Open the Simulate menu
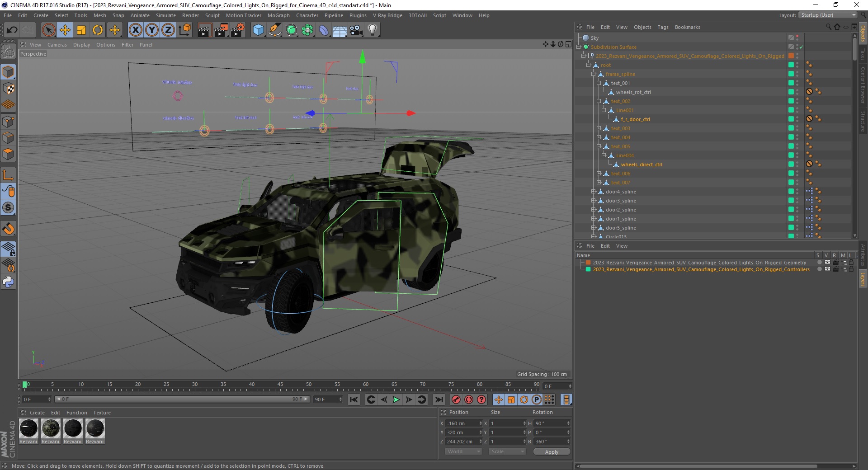Image resolution: width=868 pixels, height=470 pixels. [166, 15]
